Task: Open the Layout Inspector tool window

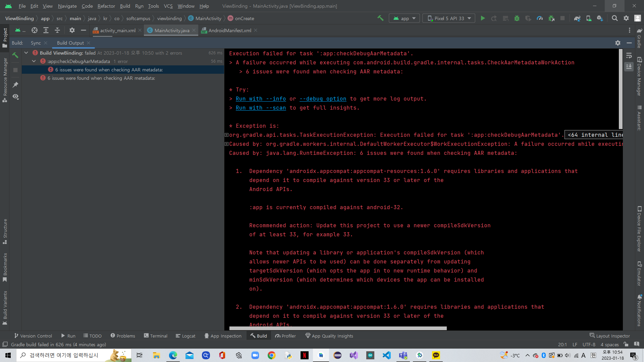Action: click(609, 336)
